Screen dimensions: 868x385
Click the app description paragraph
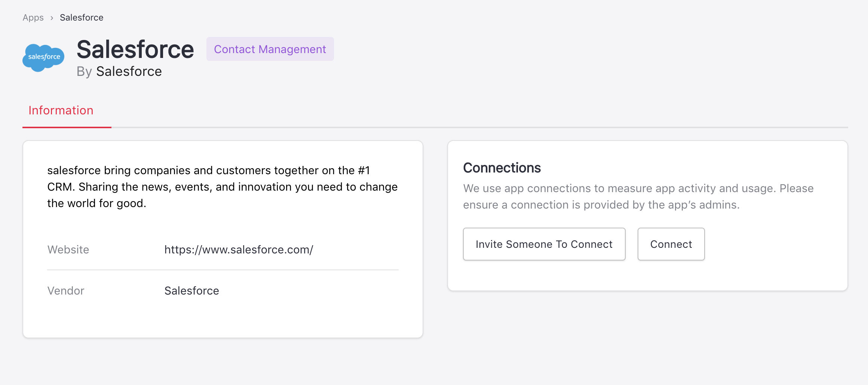tap(222, 187)
